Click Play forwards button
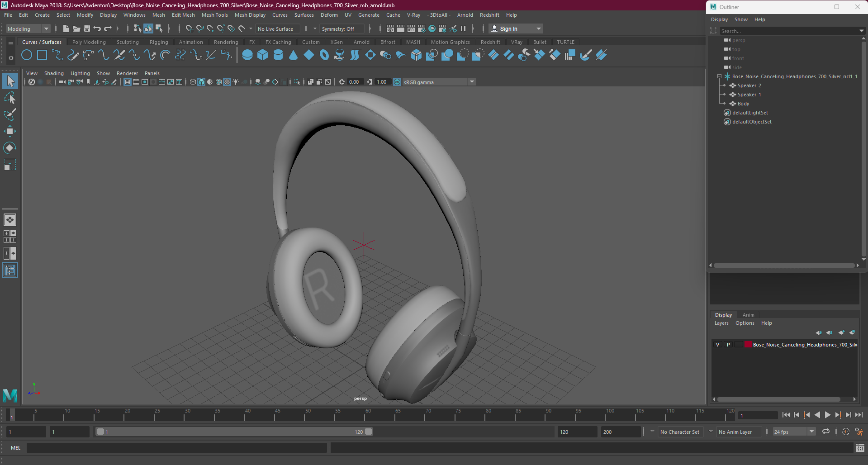 [x=827, y=415]
